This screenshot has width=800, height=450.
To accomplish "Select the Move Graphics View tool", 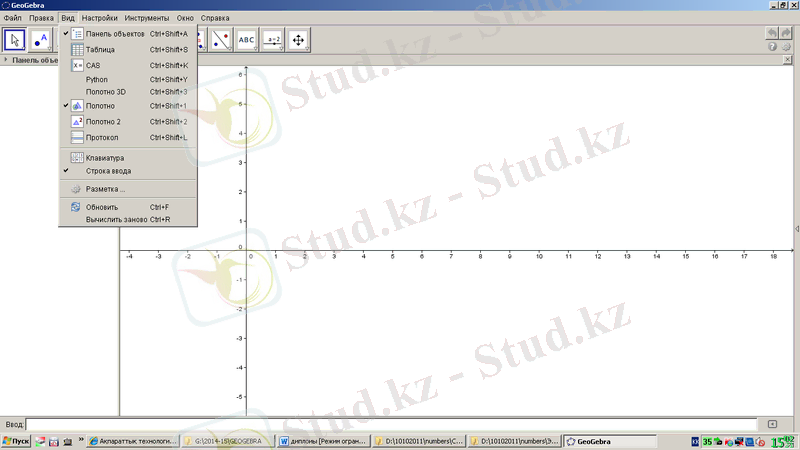I will click(x=298, y=40).
